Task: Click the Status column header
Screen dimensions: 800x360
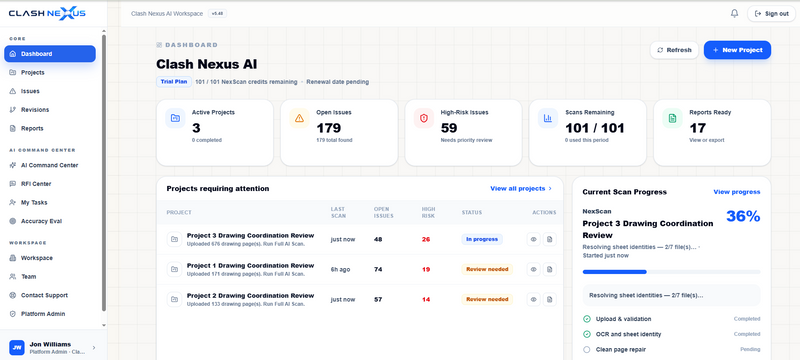Action: [471, 212]
